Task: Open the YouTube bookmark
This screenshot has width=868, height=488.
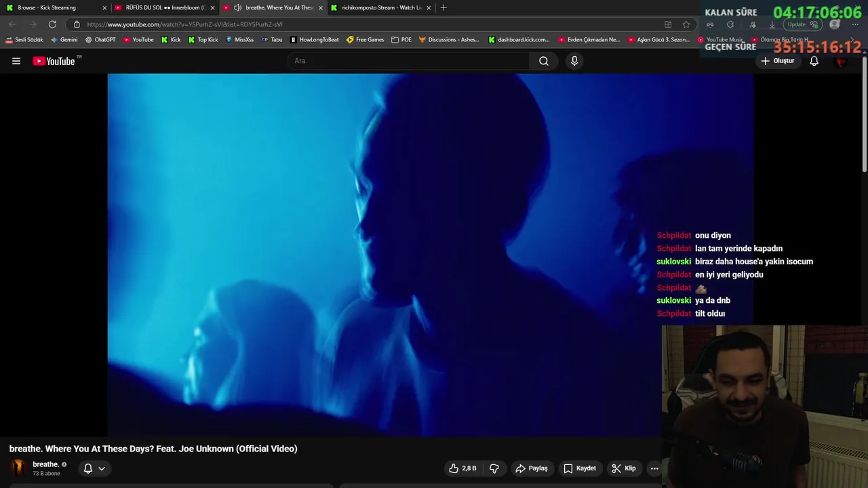Action: tap(138, 40)
